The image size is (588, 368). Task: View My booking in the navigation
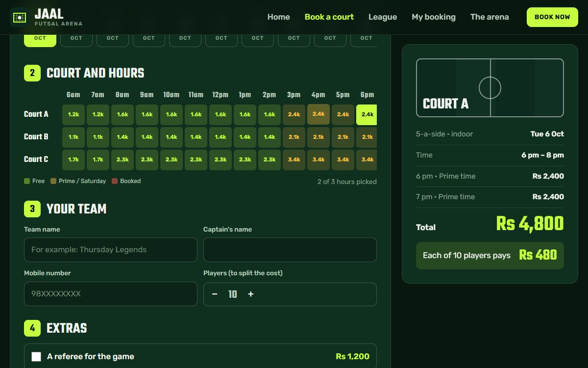click(x=434, y=17)
